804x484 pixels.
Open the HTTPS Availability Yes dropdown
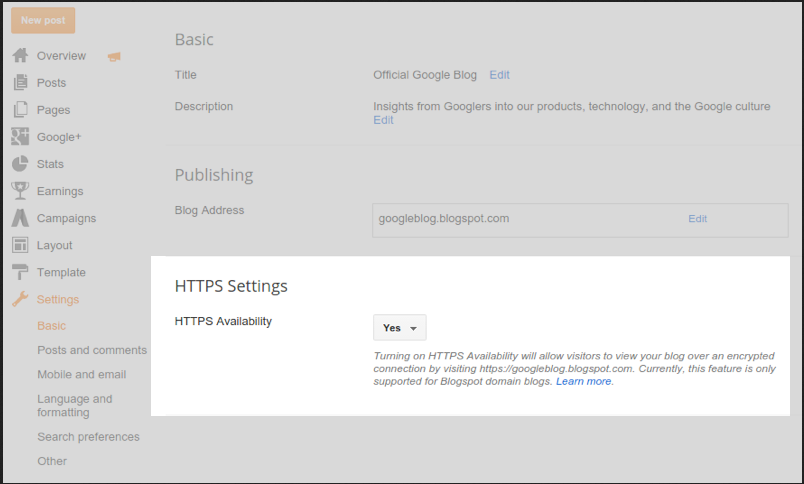(400, 328)
